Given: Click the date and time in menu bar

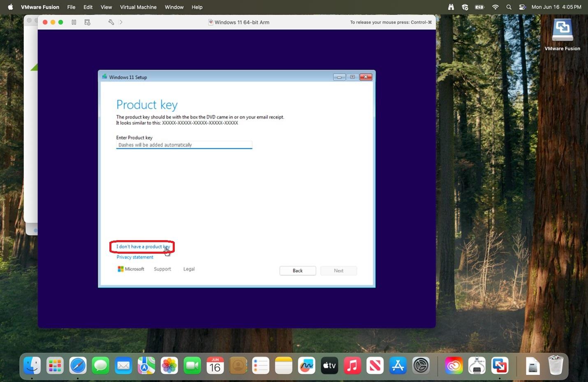Looking at the screenshot, I should coord(556,7).
